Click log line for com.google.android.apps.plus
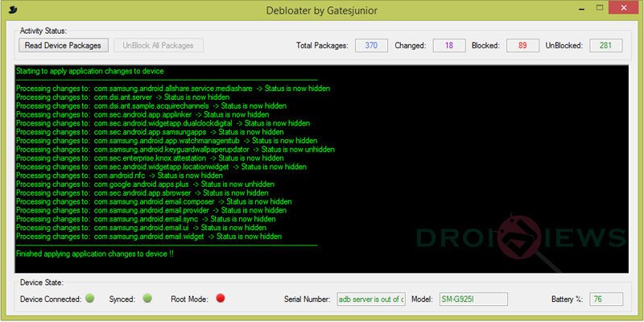This screenshot has height=322, width=644. [146, 184]
